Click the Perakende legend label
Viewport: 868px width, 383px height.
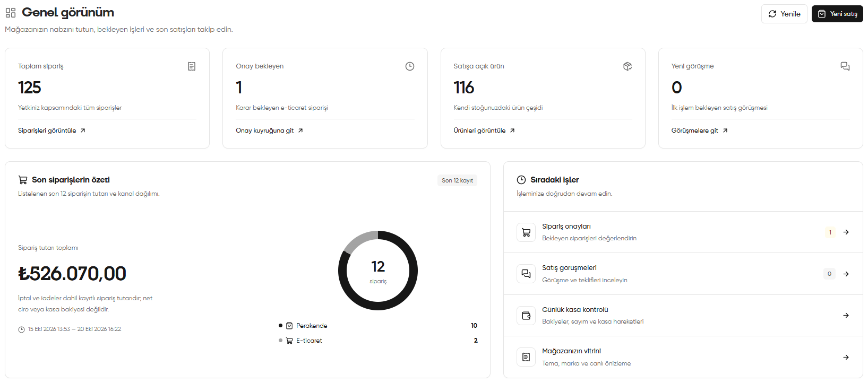312,326
